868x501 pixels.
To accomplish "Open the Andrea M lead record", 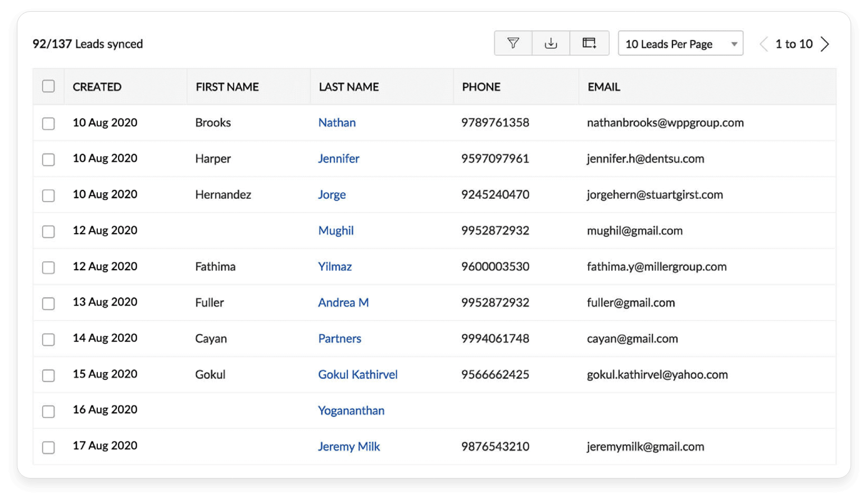I will (343, 303).
